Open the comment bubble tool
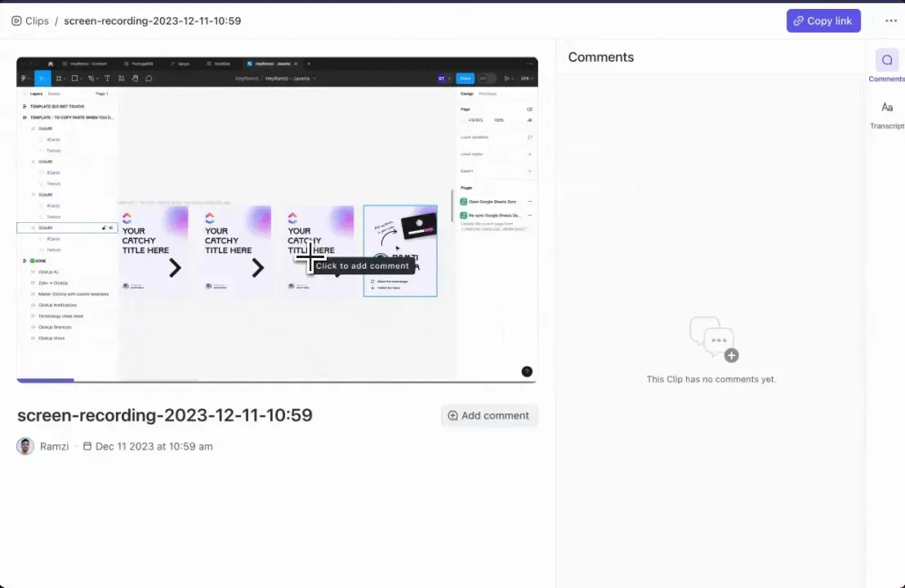This screenshot has height=588, width=905. 149,78
